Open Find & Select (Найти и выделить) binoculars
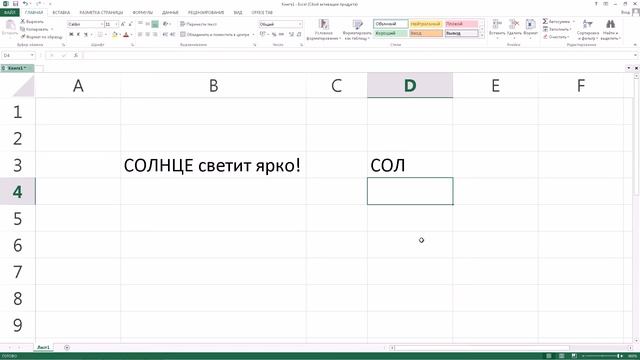640x360 pixels. pos(611,29)
